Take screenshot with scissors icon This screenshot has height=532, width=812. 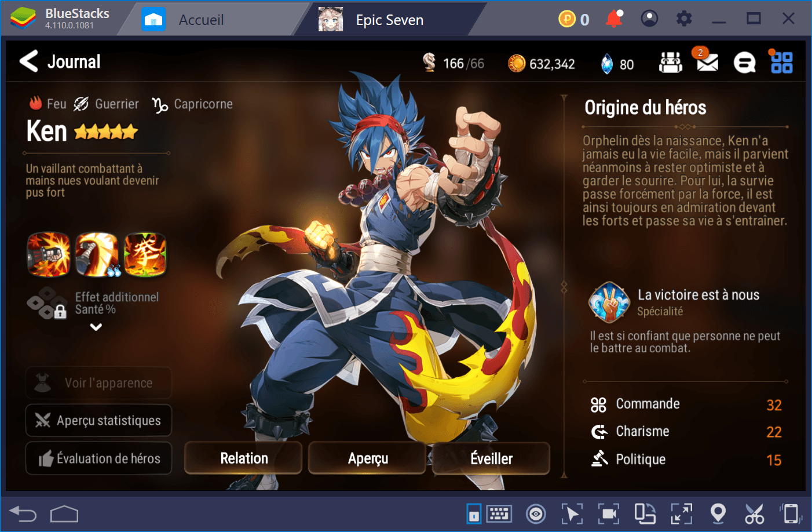(754, 514)
